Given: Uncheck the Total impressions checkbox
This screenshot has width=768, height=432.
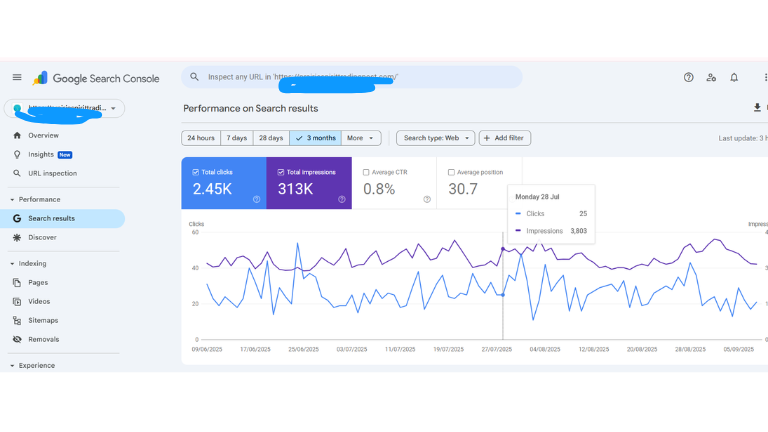Looking at the screenshot, I should click(x=281, y=172).
